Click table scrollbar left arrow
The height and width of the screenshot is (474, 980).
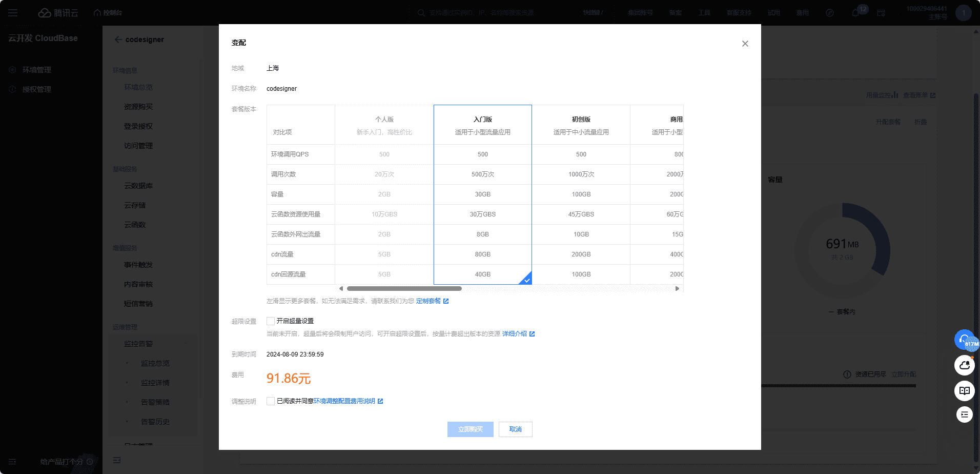point(341,288)
